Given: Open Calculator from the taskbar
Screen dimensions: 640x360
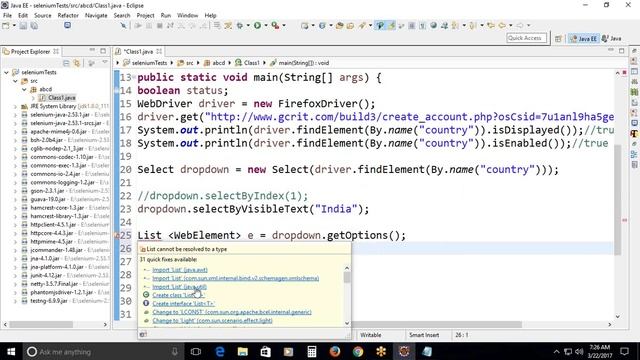Looking at the screenshot, I should click(x=312, y=351).
